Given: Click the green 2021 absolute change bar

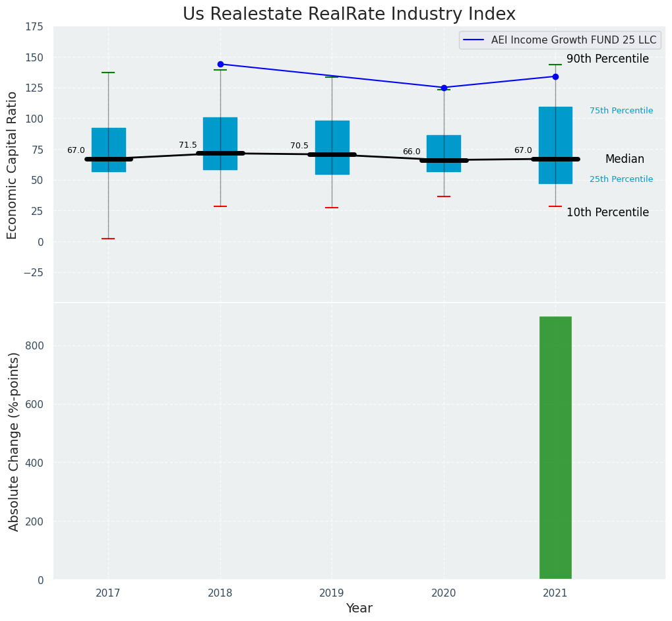Looking at the screenshot, I should [x=555, y=448].
